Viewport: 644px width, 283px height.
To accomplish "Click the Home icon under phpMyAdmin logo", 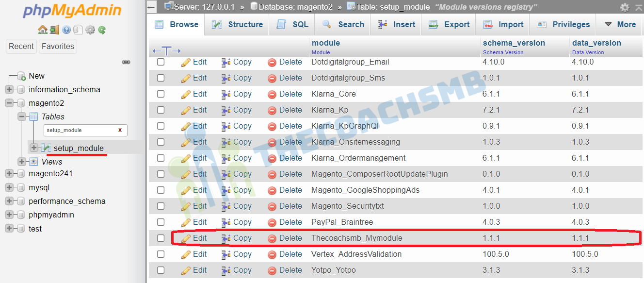I will 43,30.
